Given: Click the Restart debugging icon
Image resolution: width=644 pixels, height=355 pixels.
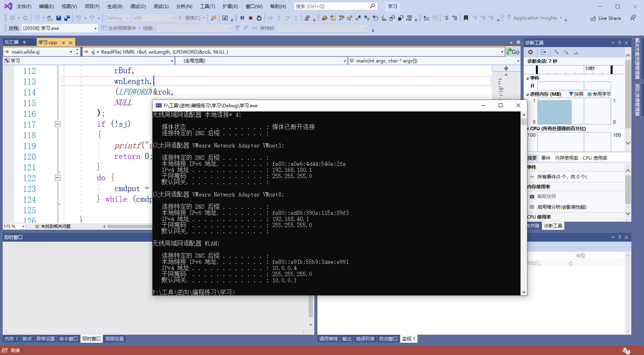Looking at the screenshot, I should pos(259,18).
